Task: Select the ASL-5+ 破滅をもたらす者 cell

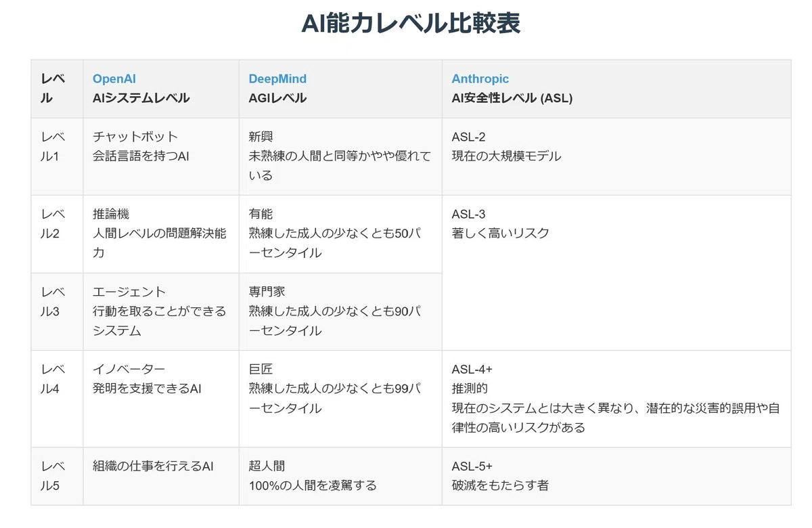Action: pyautogui.click(x=616, y=476)
